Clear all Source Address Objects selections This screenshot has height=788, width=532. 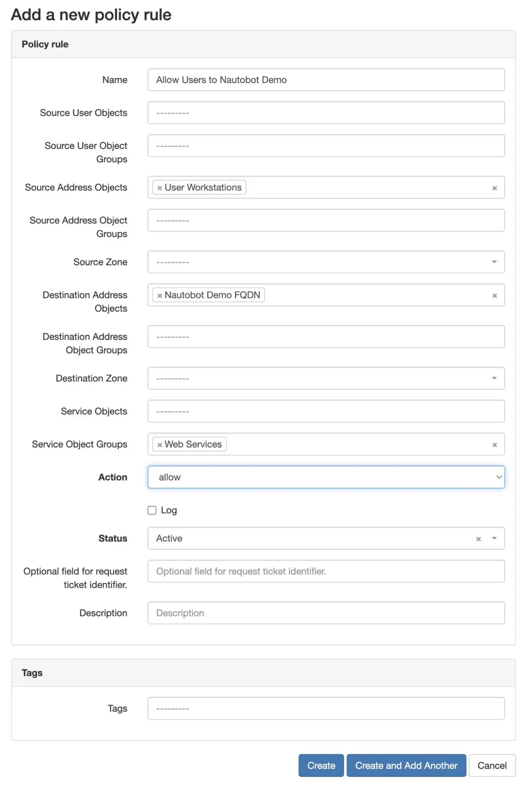495,188
